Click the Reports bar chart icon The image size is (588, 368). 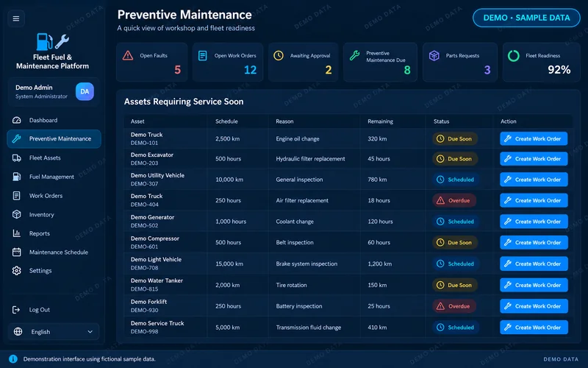16,233
